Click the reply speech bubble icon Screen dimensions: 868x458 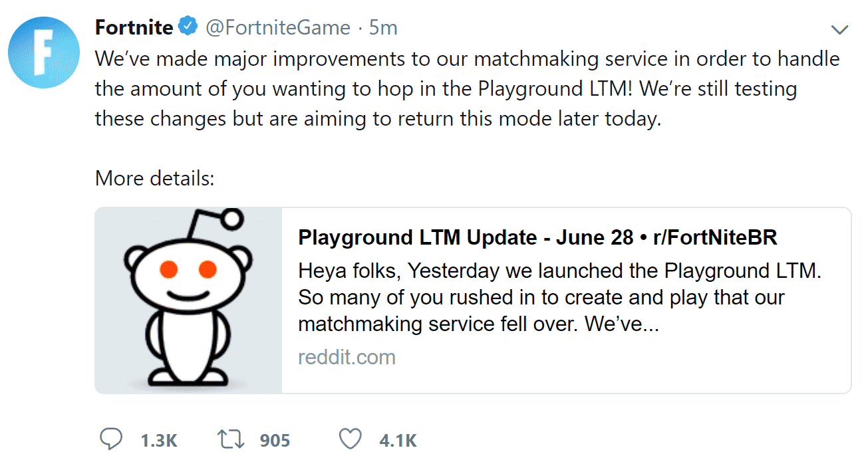coord(111,439)
